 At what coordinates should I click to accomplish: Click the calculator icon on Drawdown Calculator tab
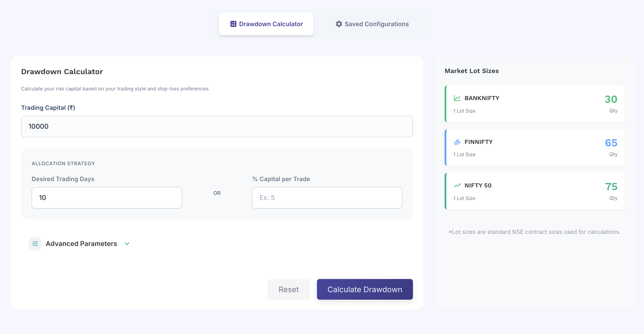[233, 24]
